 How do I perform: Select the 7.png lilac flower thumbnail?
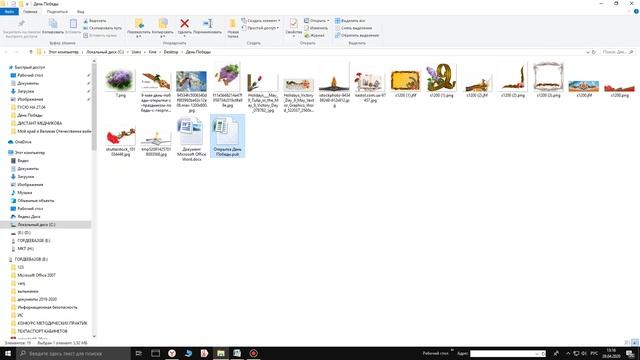pyautogui.click(x=120, y=81)
